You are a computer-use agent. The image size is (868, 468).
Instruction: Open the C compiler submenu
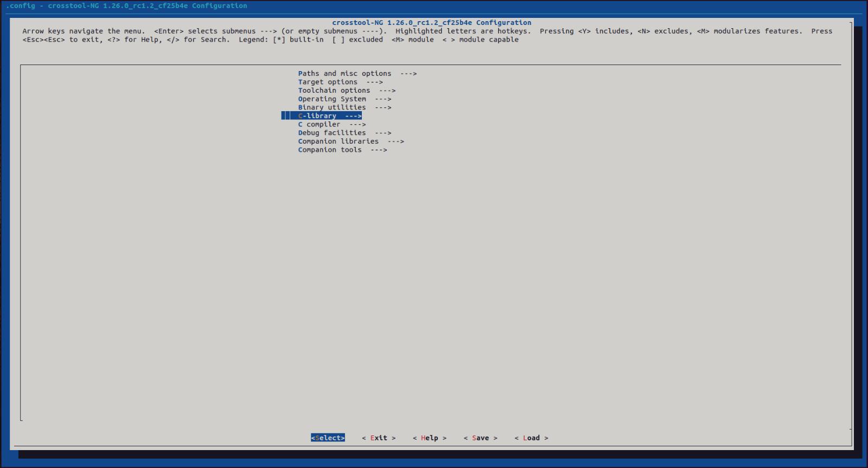pos(331,125)
